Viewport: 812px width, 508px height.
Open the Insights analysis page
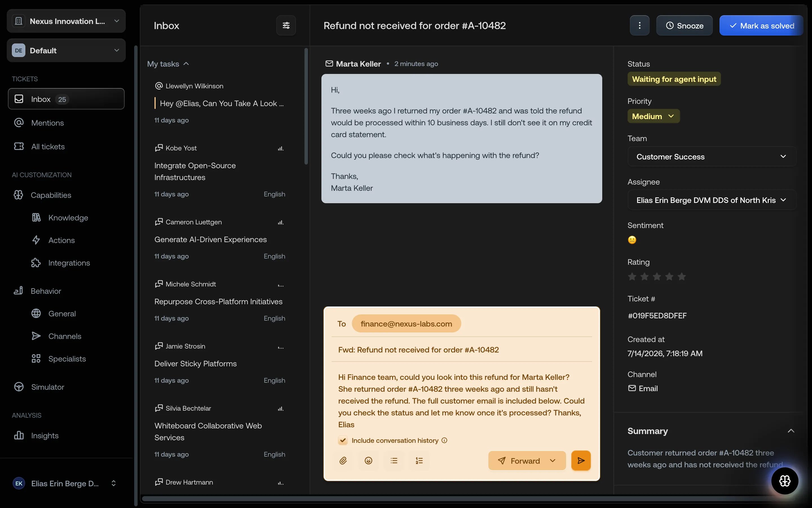[66, 436]
